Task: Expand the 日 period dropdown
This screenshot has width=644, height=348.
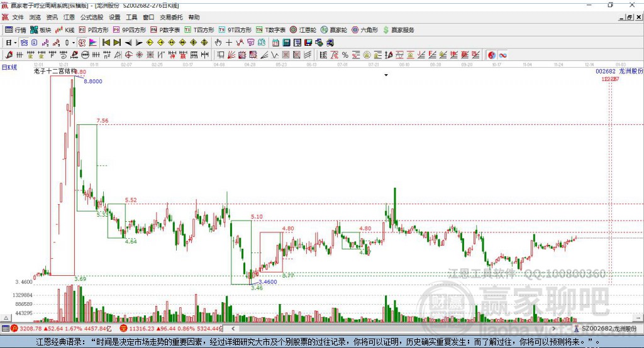Action: coord(15,43)
